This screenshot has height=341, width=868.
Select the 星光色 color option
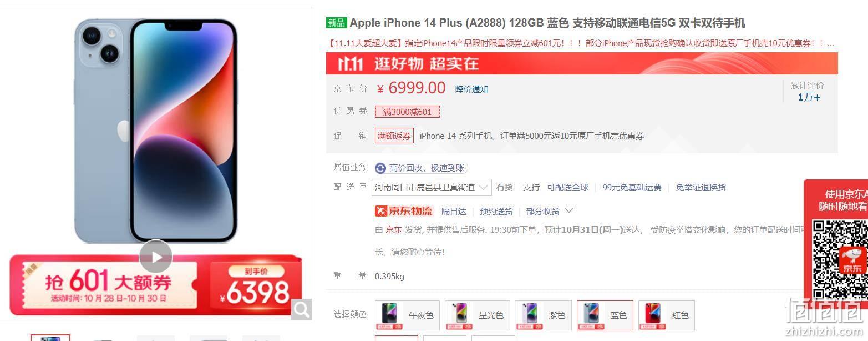[478, 315]
